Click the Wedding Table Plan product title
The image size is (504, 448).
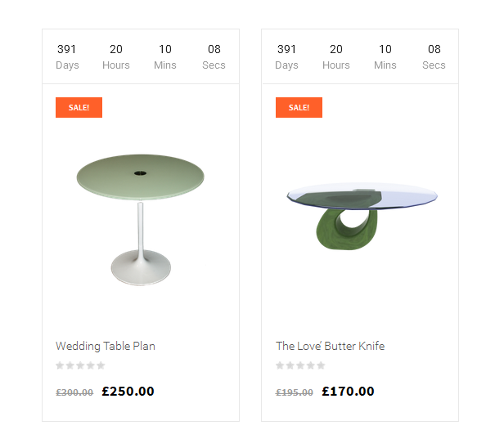coord(106,346)
